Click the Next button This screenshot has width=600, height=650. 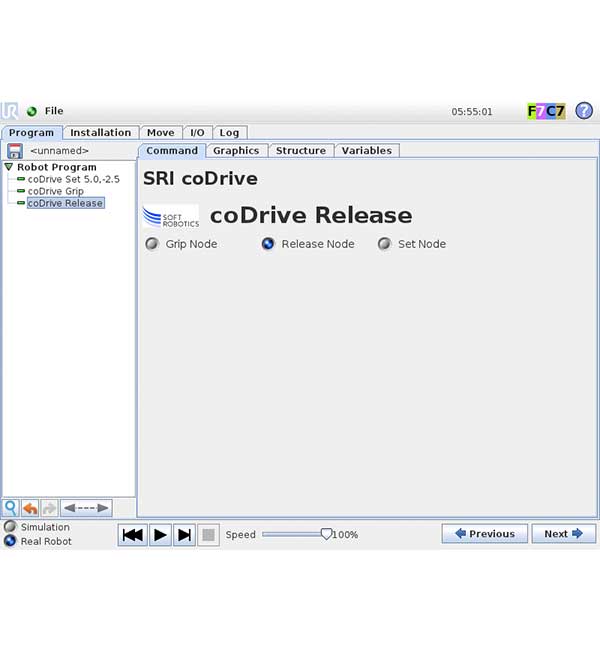click(x=564, y=534)
